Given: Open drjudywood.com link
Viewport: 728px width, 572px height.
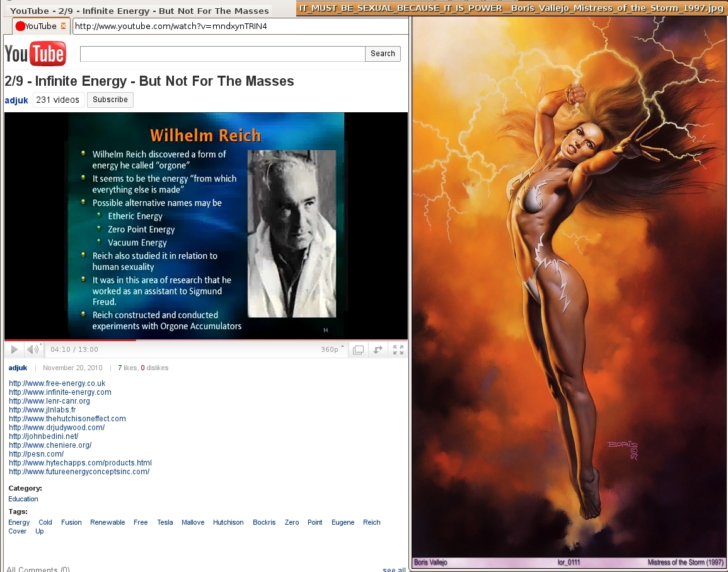Looking at the screenshot, I should tap(57, 428).
